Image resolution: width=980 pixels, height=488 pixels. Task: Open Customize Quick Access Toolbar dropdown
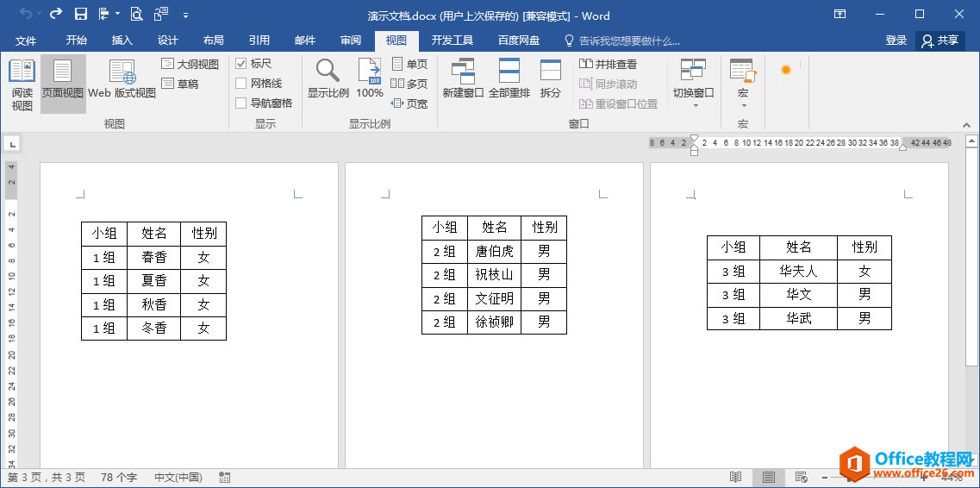click(x=186, y=15)
